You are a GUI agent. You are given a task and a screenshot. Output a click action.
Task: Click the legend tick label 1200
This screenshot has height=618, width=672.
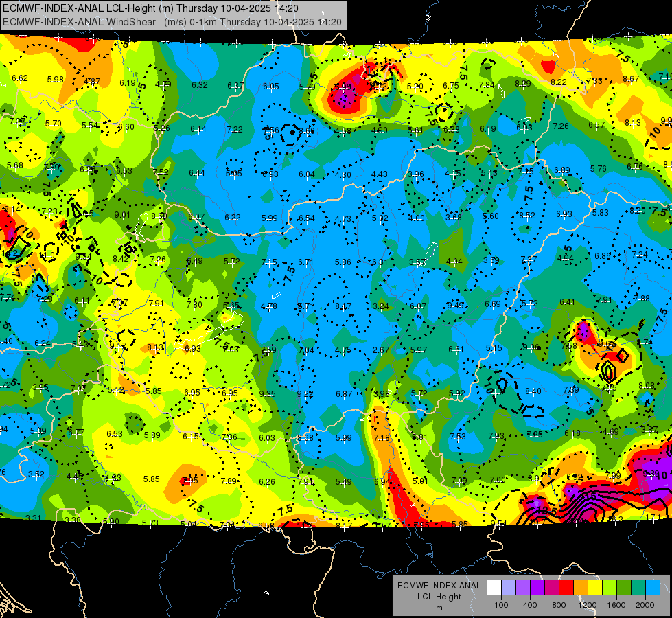[587, 605]
